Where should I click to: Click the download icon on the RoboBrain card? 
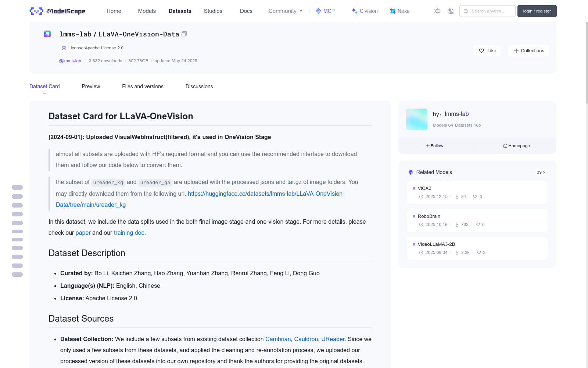[x=457, y=224]
